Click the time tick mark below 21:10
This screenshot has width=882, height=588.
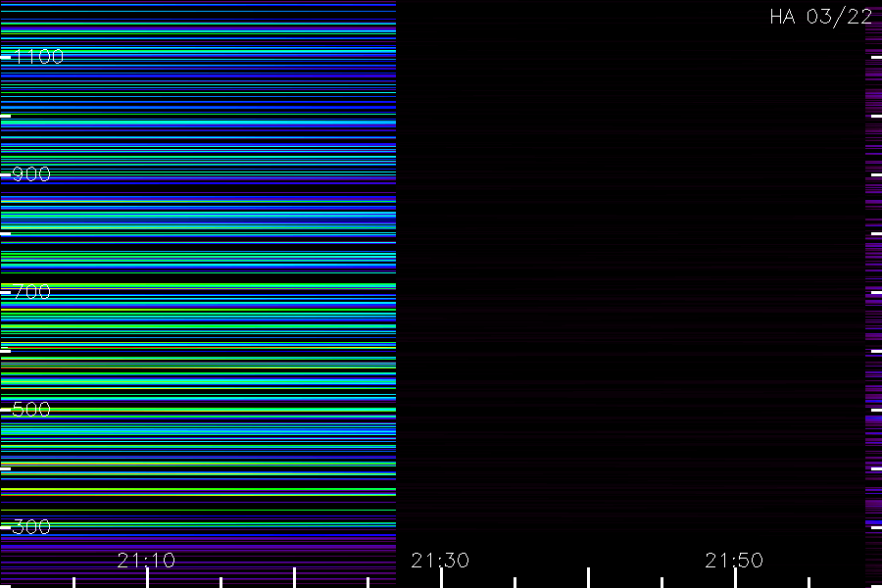pos(147,578)
